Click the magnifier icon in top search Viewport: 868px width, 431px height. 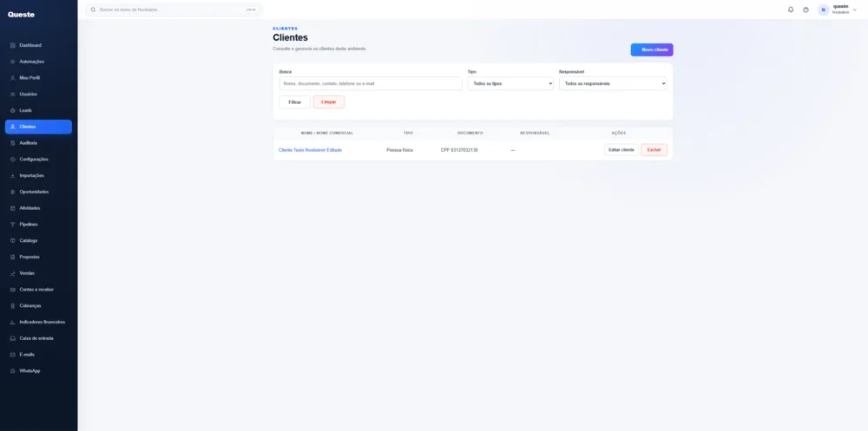pos(93,10)
